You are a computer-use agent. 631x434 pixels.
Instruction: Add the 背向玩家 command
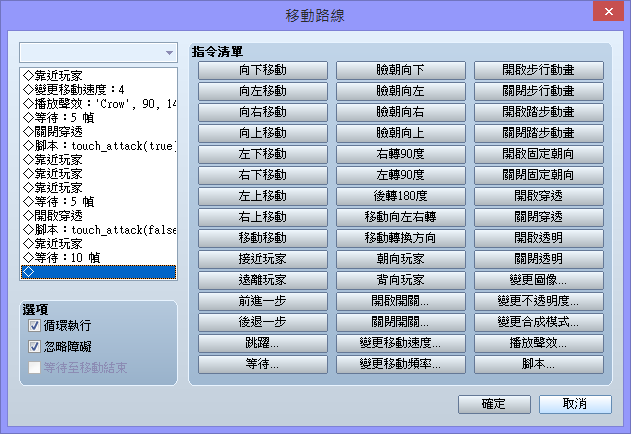click(x=400, y=280)
